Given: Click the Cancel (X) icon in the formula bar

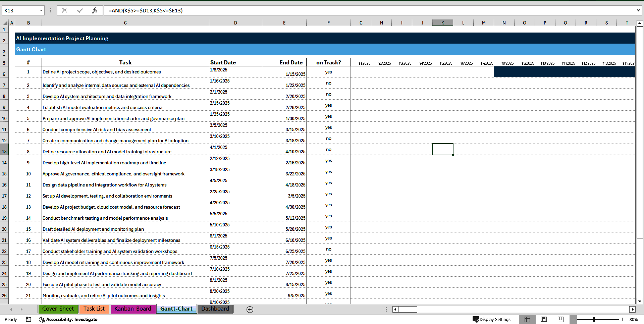Looking at the screenshot, I should 65,10.
